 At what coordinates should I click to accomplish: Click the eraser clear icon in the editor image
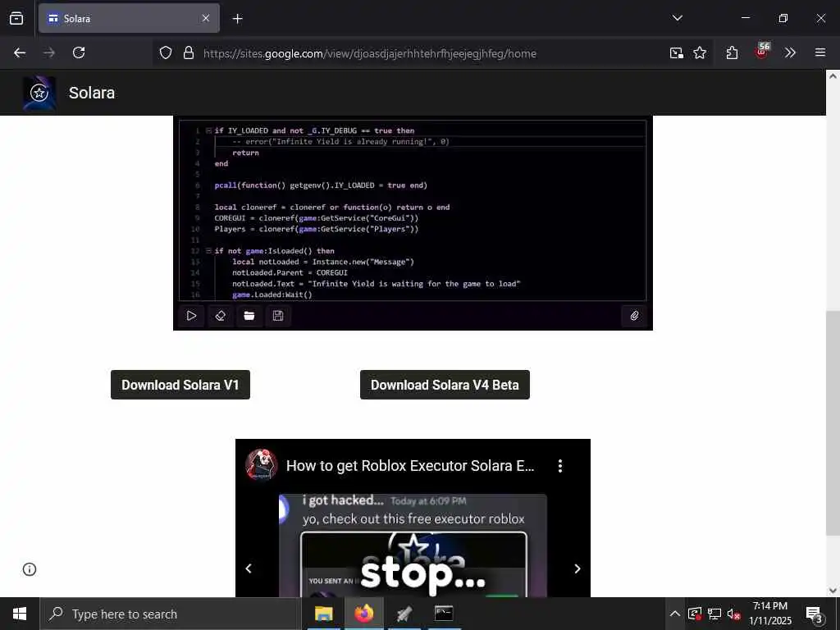pyautogui.click(x=220, y=316)
